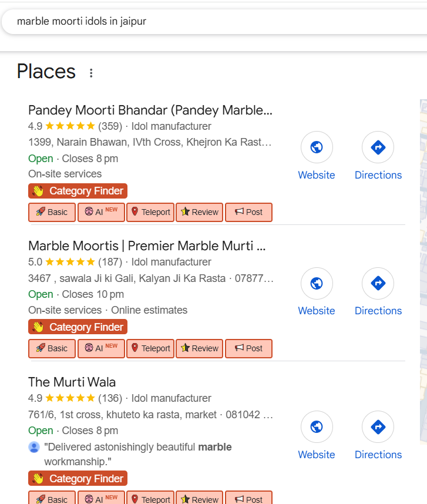Screen dimensions: 427x504
Task: Click Review button under Marble Moortis listing
Action: (x=200, y=348)
